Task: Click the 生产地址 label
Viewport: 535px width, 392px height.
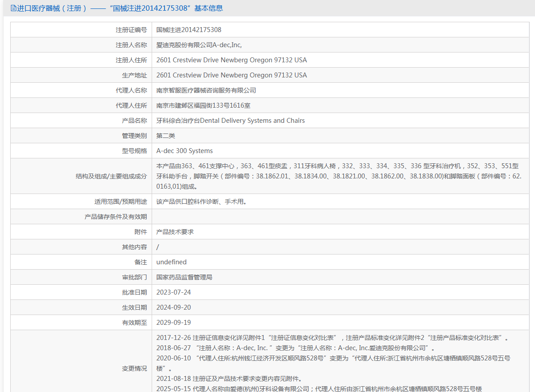Action: [134, 75]
